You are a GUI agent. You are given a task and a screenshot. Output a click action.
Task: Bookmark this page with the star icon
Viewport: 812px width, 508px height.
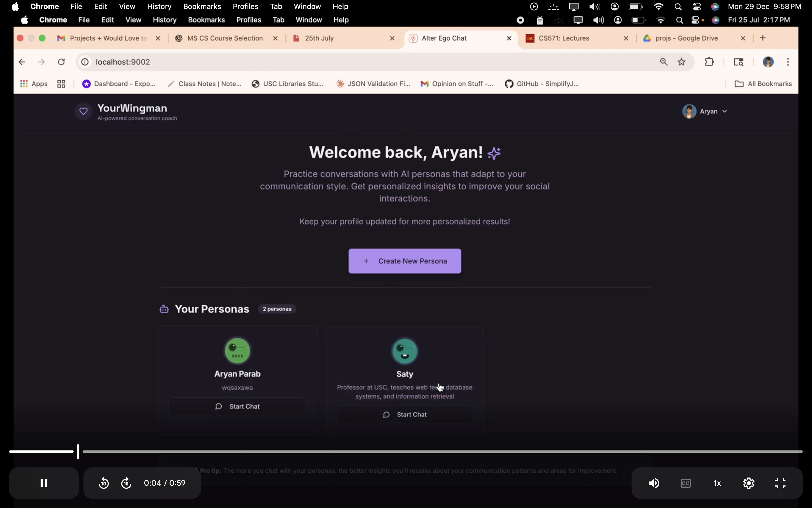click(x=682, y=62)
